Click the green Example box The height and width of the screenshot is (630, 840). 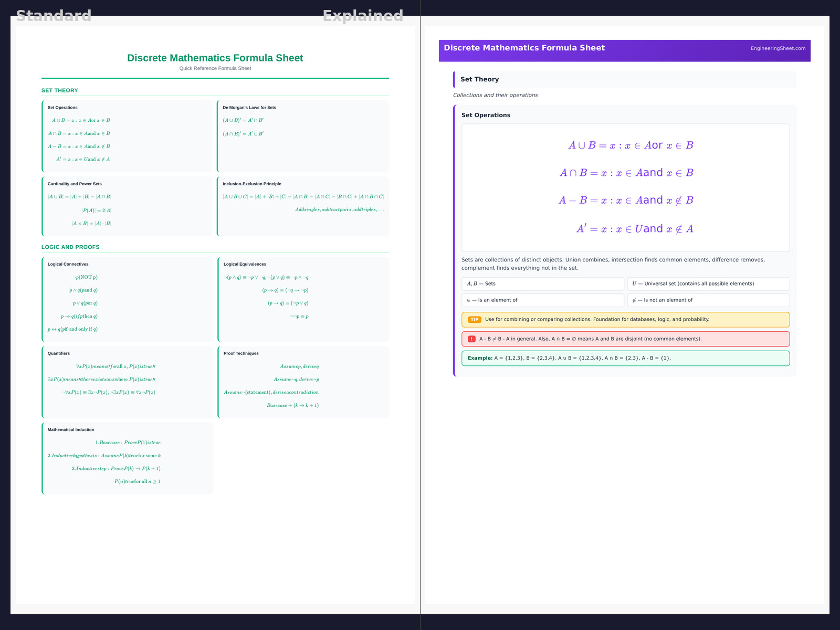coord(625,358)
